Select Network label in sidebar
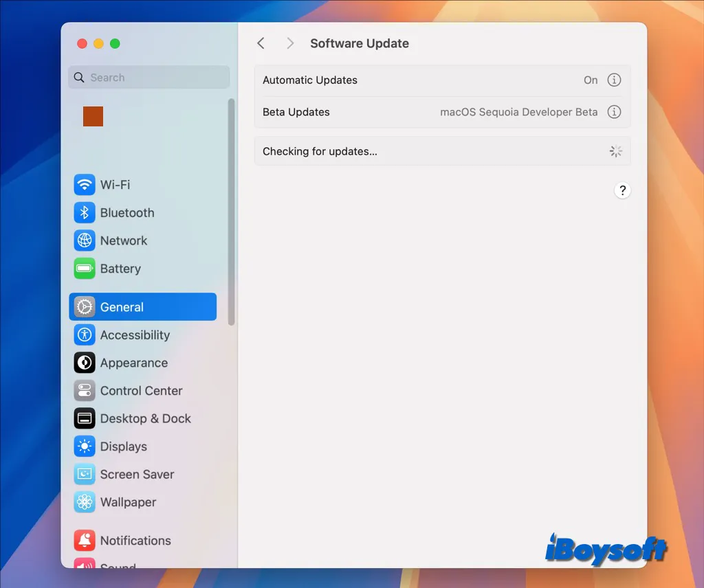Image resolution: width=704 pixels, height=588 pixels. [124, 240]
